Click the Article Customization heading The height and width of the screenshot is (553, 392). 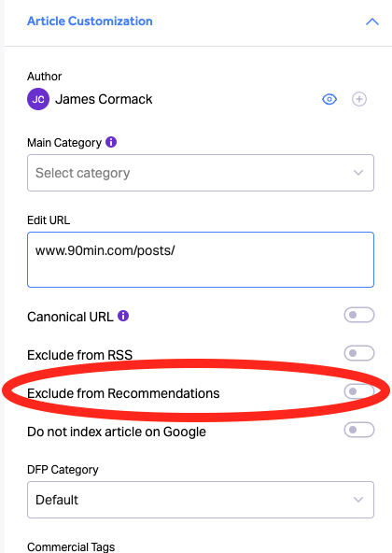coord(90,21)
